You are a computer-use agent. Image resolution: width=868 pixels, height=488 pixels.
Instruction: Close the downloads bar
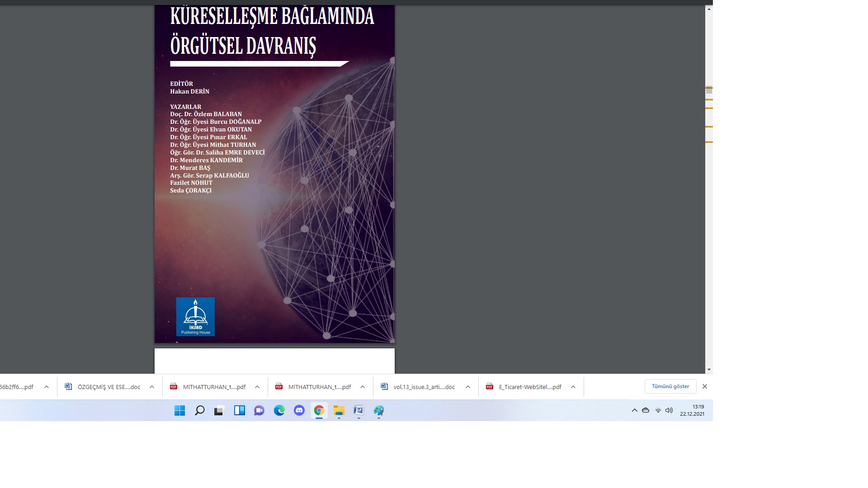pos(704,386)
